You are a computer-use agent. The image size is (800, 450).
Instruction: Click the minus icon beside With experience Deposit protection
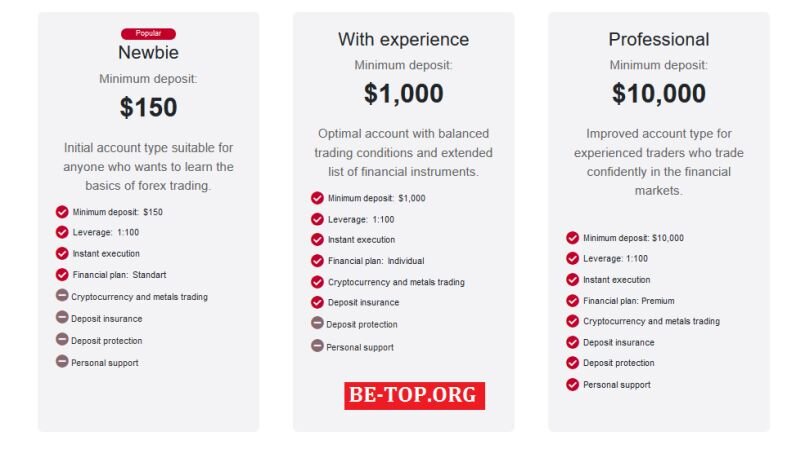coord(317,323)
